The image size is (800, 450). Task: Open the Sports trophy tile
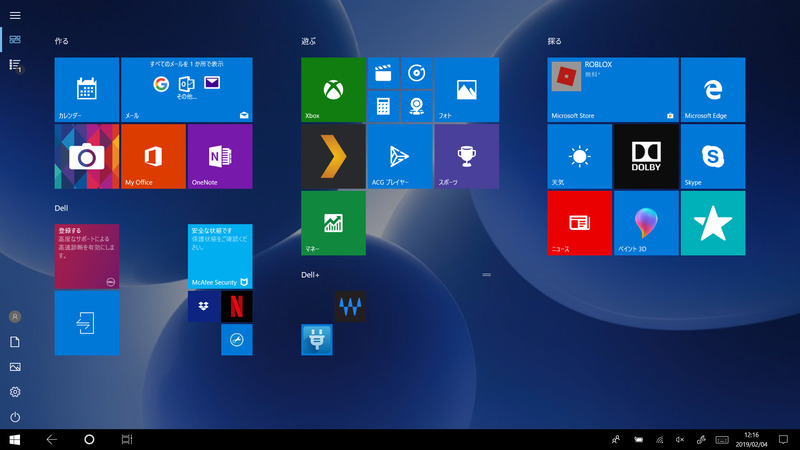[x=467, y=157]
